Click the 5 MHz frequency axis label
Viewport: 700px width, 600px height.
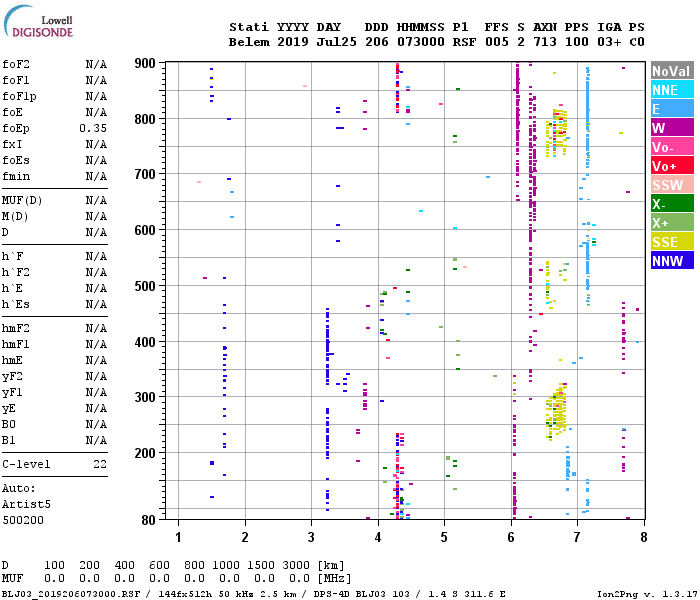tap(444, 537)
